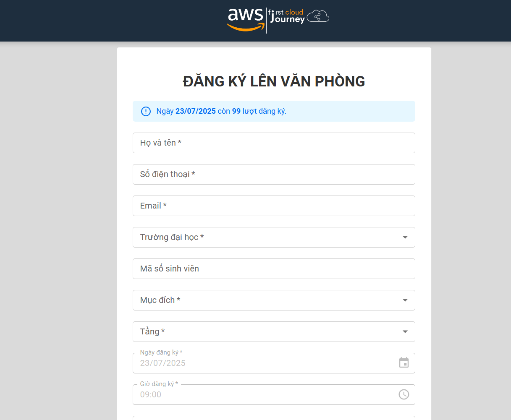Click the First Cloud Journey logo text
Viewport: 511px width, 420px height.
(x=287, y=17)
